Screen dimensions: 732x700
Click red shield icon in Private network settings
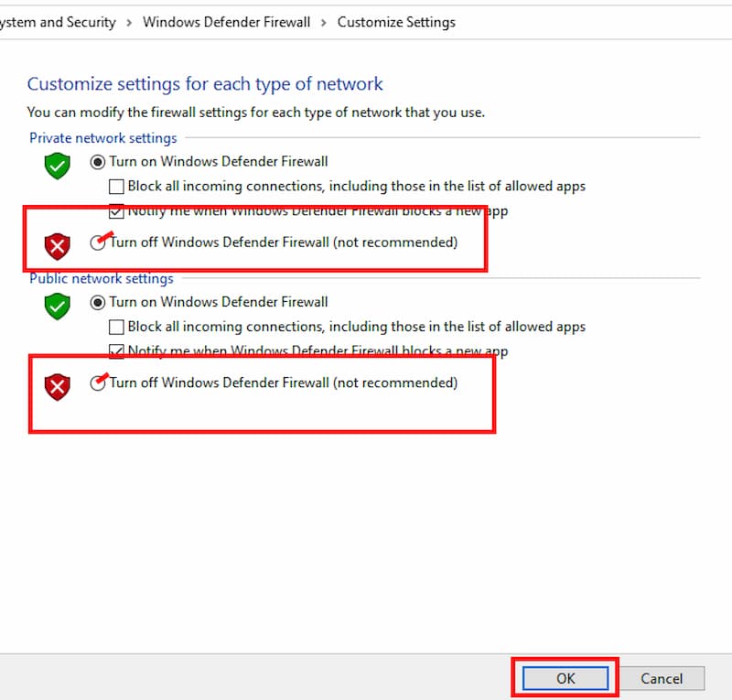(58, 246)
